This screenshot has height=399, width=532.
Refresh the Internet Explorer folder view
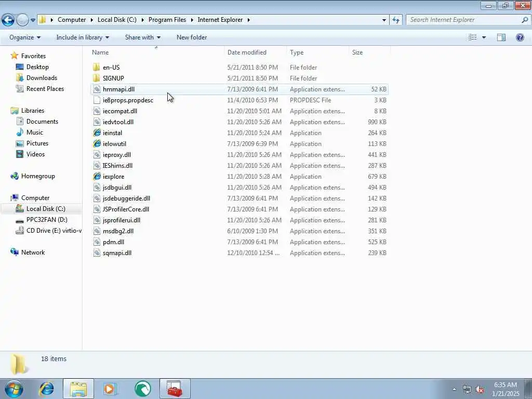[396, 20]
